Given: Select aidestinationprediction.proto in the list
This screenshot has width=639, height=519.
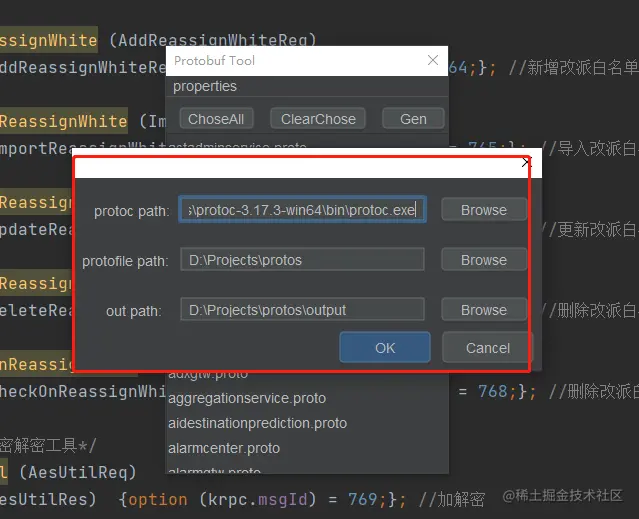Looking at the screenshot, I should pos(258,423).
